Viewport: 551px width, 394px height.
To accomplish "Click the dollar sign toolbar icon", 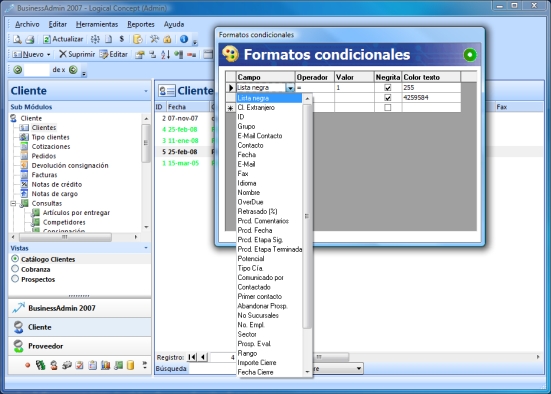I will click(122, 39).
